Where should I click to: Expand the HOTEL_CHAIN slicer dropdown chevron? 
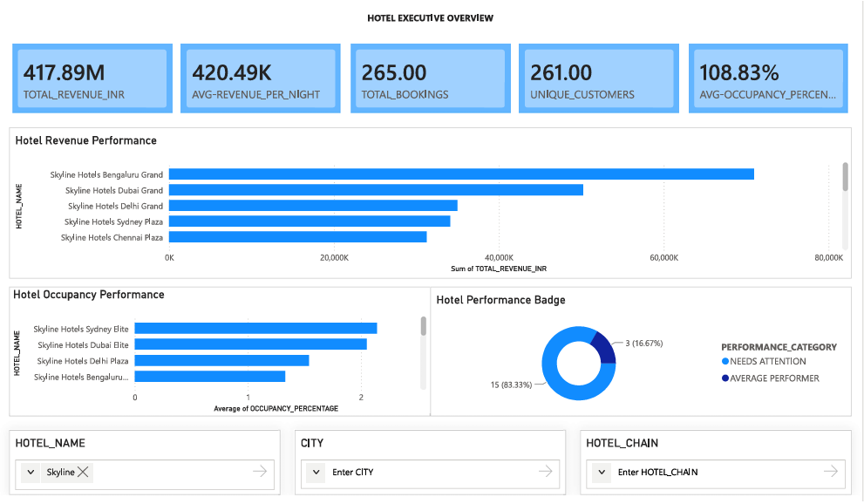pos(602,472)
